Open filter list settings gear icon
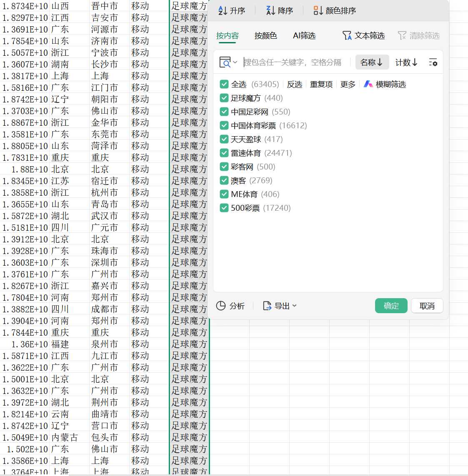 [x=433, y=62]
